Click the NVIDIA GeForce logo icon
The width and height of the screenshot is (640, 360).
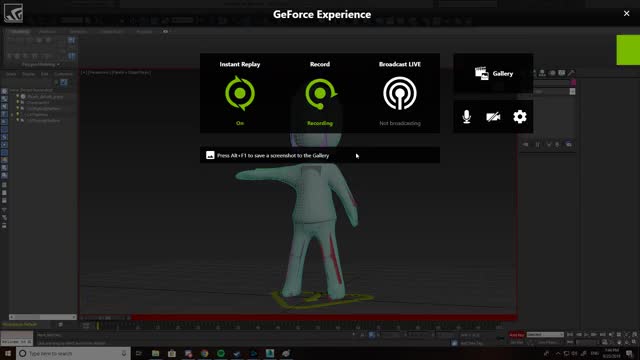click(x=13, y=13)
